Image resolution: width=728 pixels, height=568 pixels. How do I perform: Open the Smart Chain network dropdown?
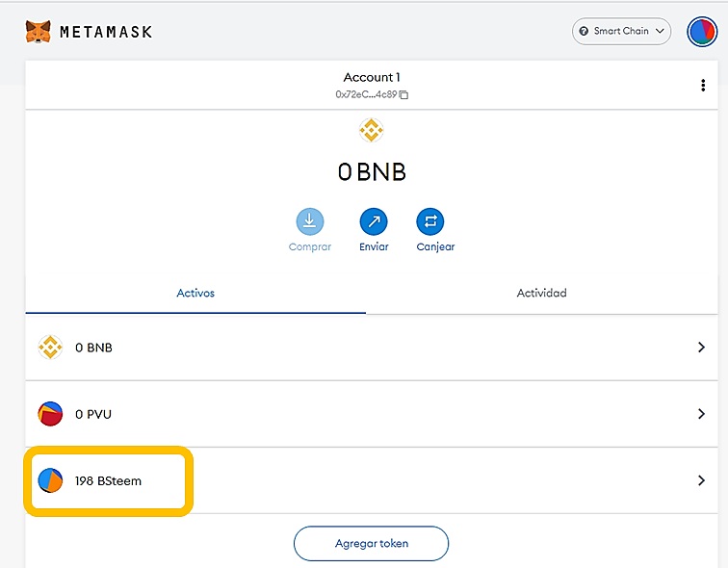click(x=621, y=31)
